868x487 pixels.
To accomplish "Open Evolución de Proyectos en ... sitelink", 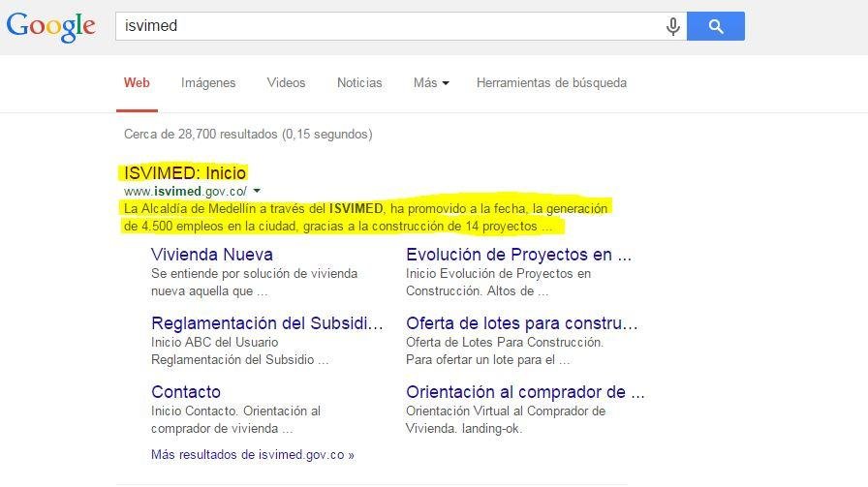I will pyautogui.click(x=518, y=254).
